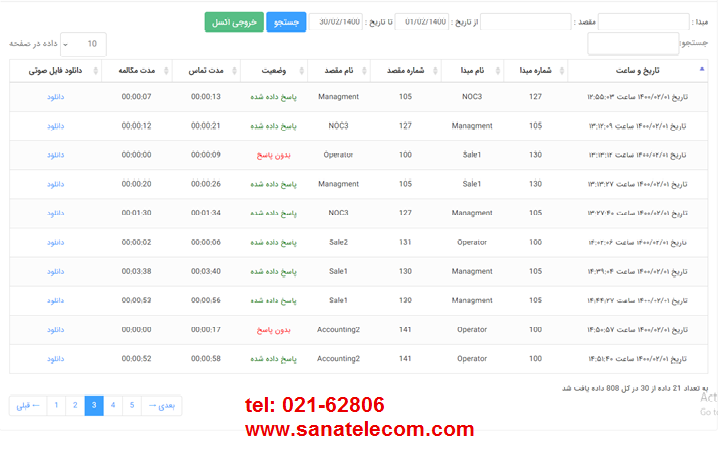Download audio for call lasting 00:00:21
720x455 pixels.
(56, 126)
